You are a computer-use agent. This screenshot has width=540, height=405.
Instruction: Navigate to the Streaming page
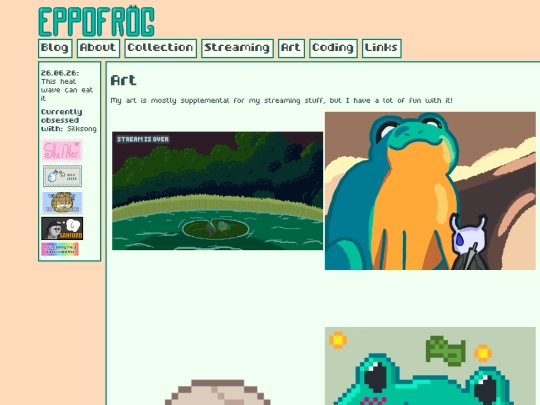coord(237,48)
